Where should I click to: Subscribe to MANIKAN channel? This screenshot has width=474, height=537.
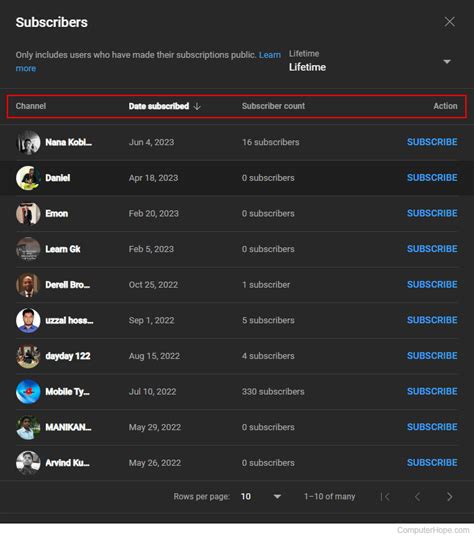432,427
